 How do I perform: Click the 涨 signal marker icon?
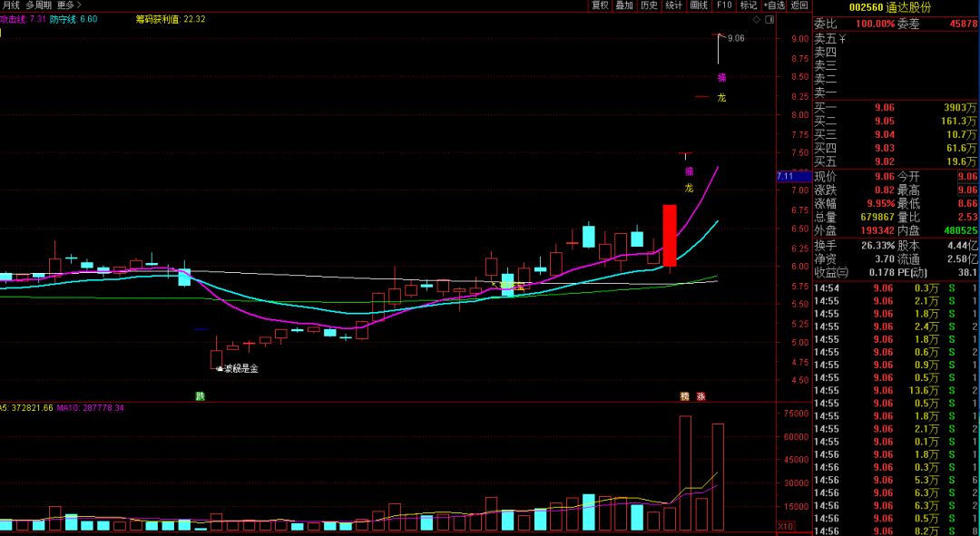coord(701,396)
